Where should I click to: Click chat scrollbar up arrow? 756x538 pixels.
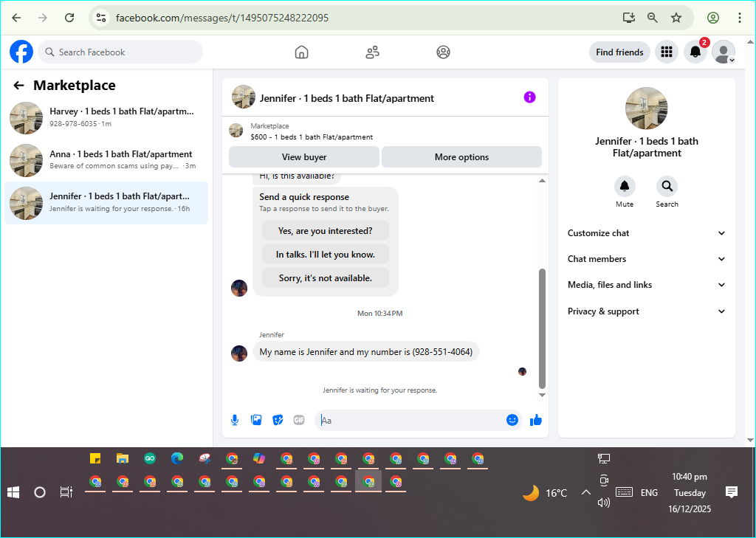[x=542, y=181]
